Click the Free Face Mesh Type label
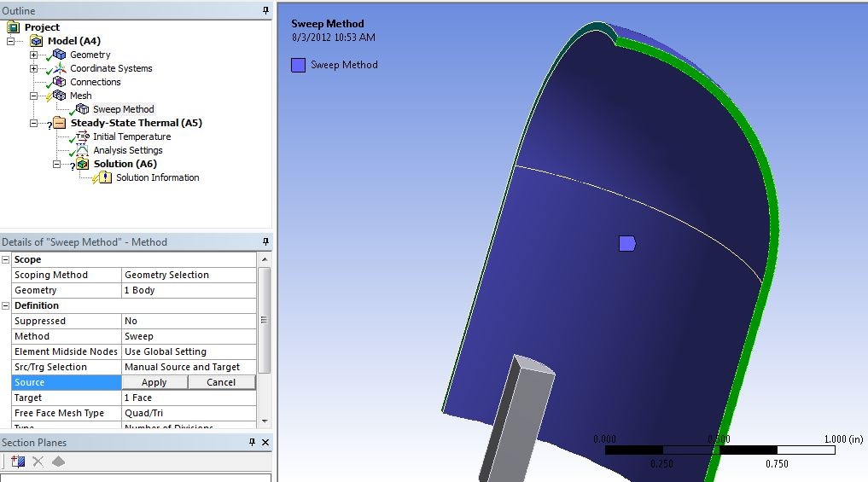Viewport: 868px width, 482px height. [x=59, y=414]
